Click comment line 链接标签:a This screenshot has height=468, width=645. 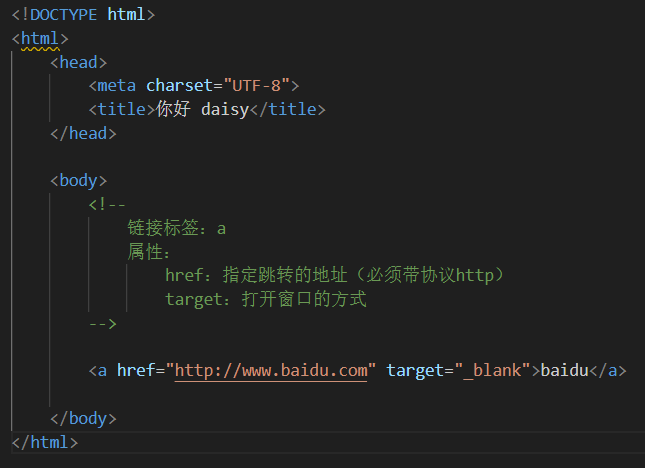(x=177, y=229)
